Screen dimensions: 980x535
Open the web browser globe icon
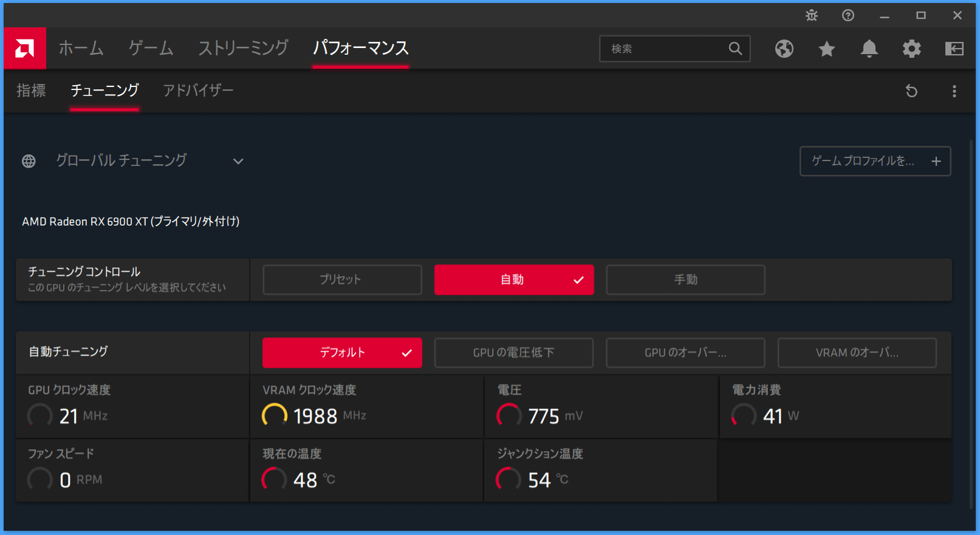point(784,49)
